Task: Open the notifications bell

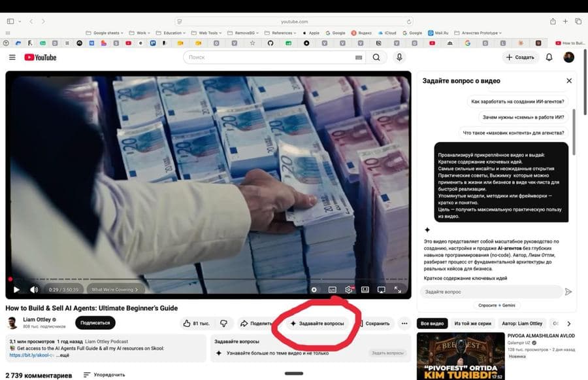Action: (x=549, y=58)
